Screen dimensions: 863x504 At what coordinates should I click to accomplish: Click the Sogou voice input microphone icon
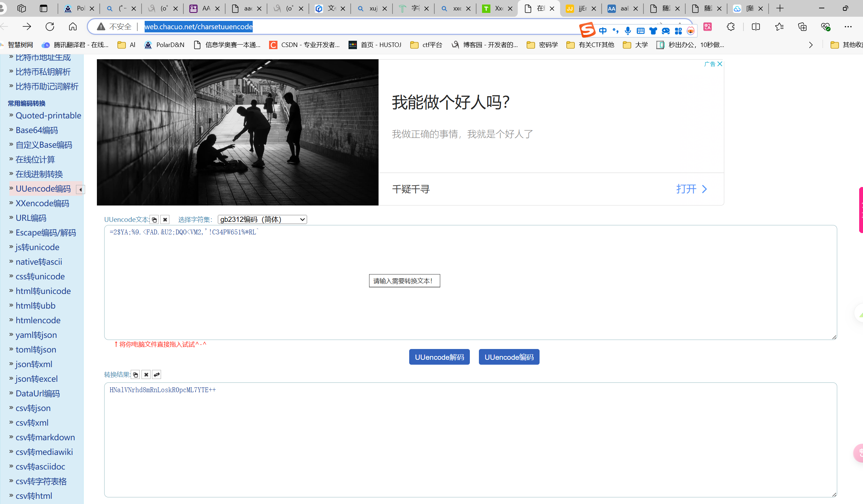click(x=628, y=31)
